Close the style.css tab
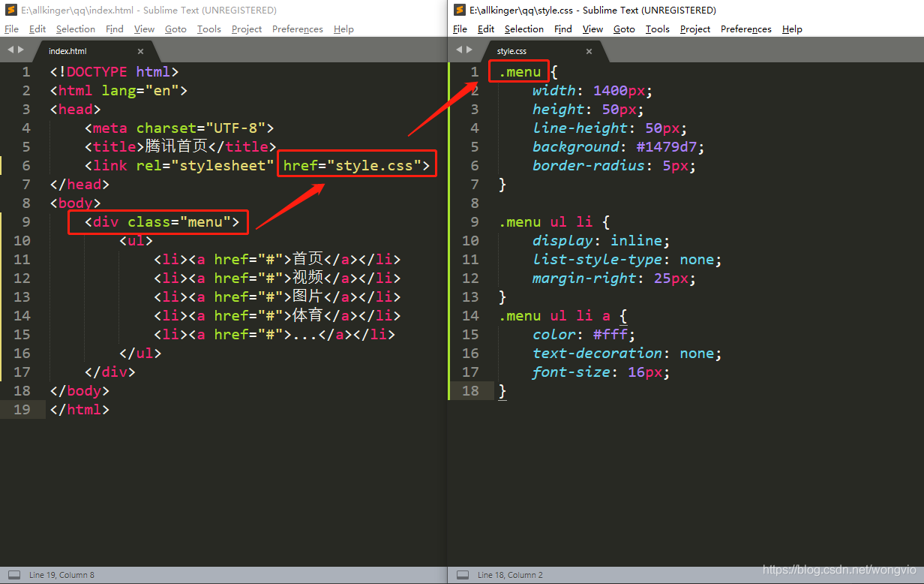924x584 pixels. click(x=589, y=51)
